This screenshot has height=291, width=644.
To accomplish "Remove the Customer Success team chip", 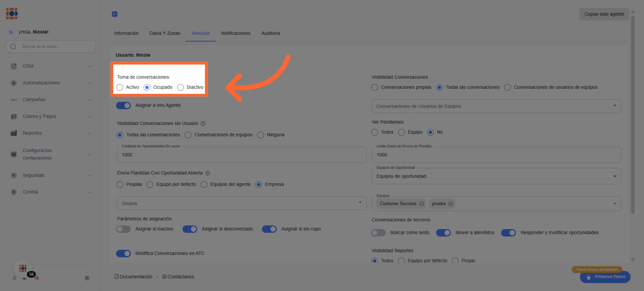I will tap(422, 204).
